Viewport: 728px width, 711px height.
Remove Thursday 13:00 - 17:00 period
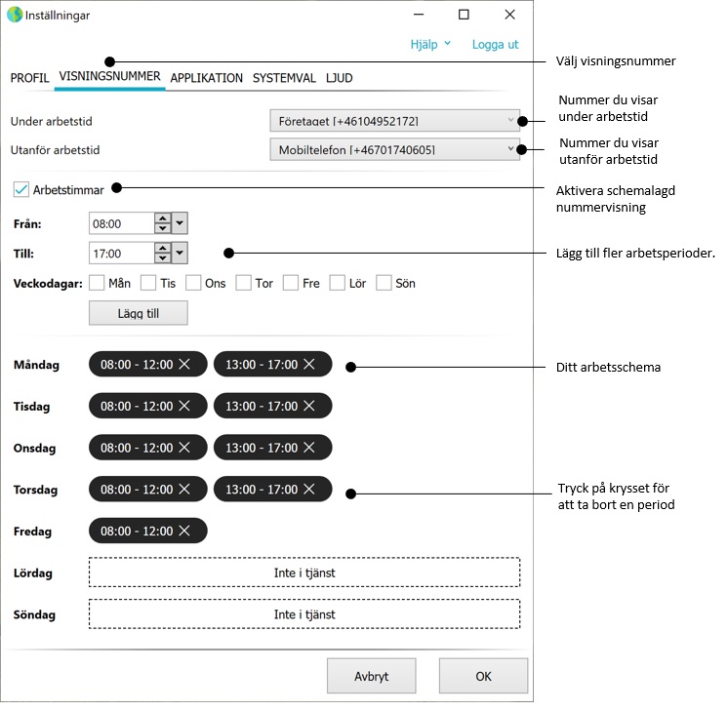tap(309, 490)
